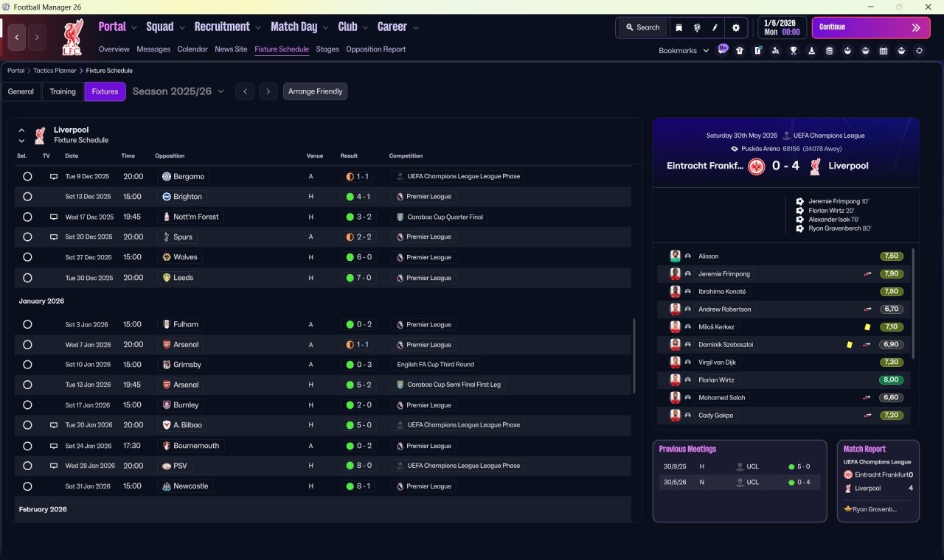The image size is (944, 560).
Task: Click the training cone icon in the bookmarks bar
Action: click(811, 51)
